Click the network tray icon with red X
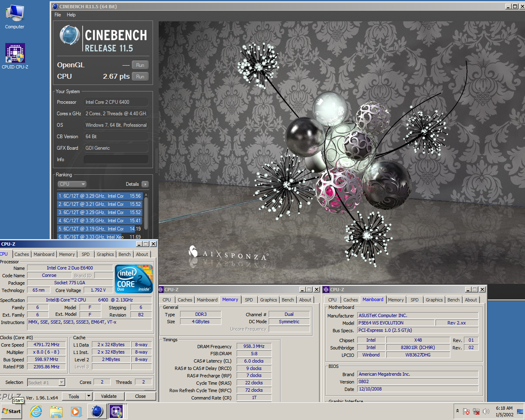The width and height of the screenshot is (525, 420). coord(476,411)
